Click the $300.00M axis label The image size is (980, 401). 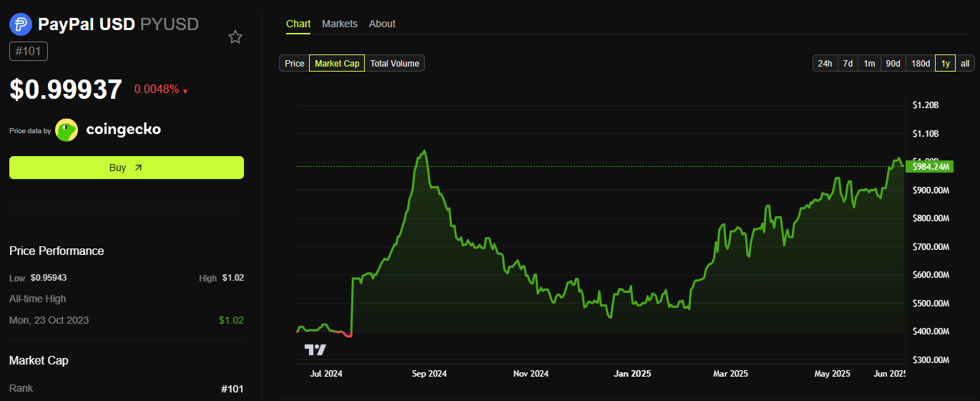[x=931, y=360]
